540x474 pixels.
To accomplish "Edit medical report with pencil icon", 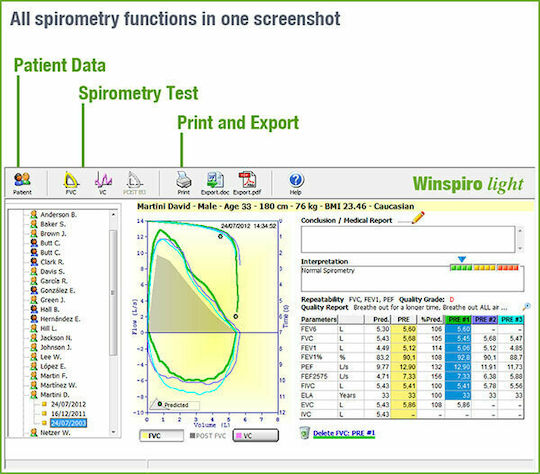I will click(x=418, y=218).
